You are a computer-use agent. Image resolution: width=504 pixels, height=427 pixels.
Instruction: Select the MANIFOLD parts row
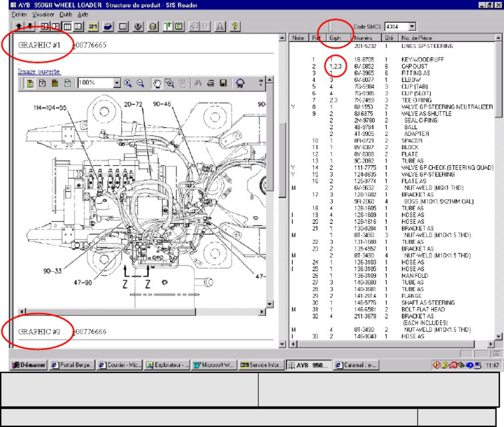392,275
